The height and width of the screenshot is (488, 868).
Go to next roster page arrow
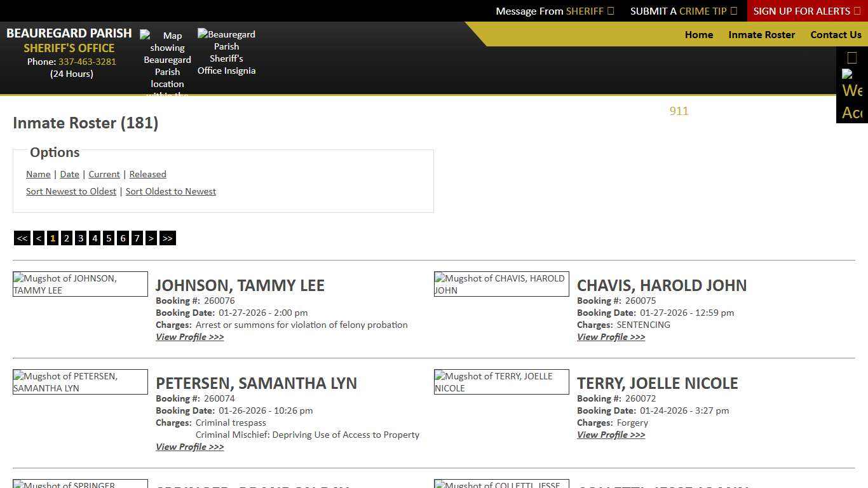click(151, 238)
